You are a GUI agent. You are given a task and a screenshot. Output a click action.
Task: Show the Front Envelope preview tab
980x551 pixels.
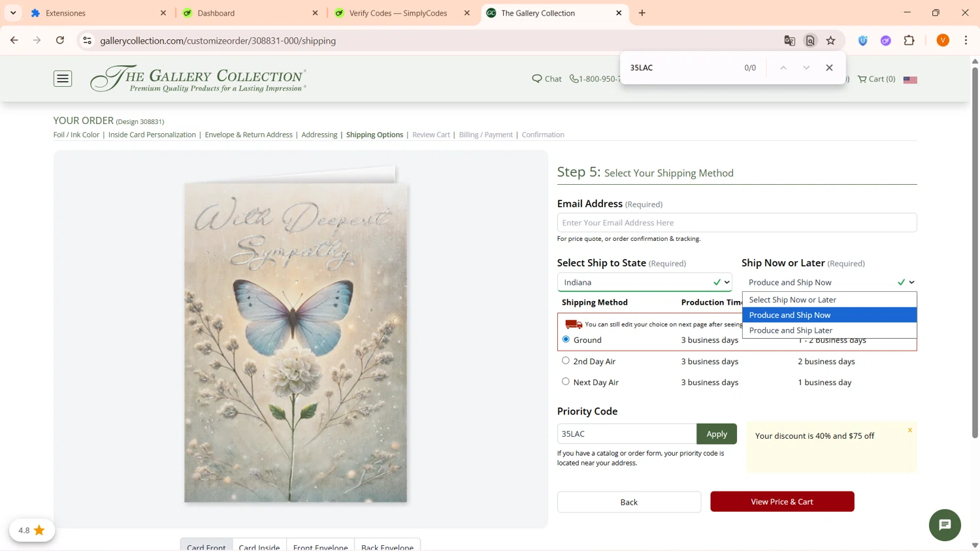[320, 546]
